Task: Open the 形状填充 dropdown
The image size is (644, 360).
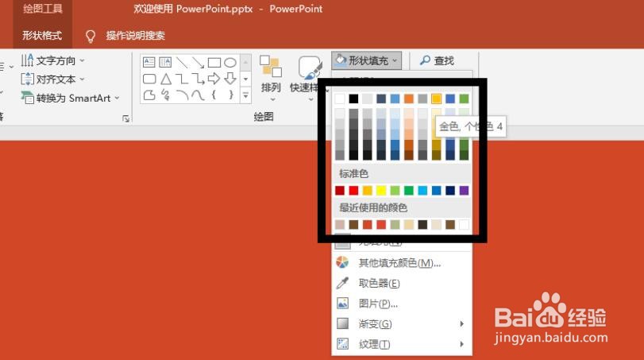Action: click(367, 61)
